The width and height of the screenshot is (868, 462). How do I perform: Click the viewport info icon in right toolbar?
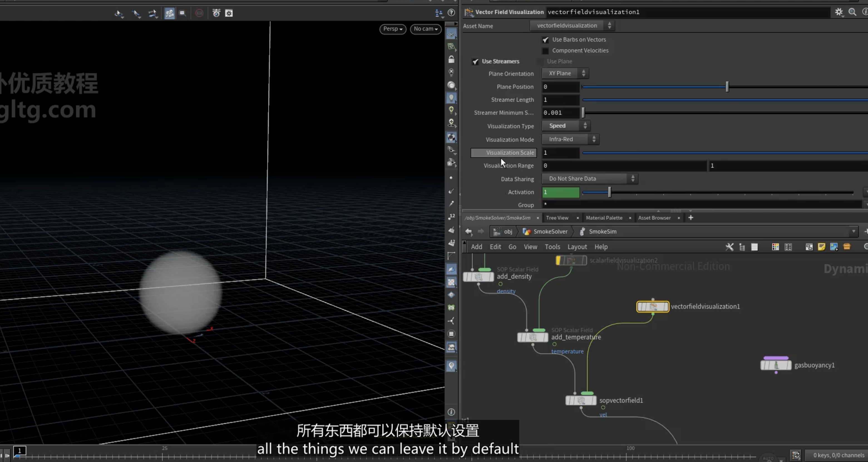[452, 412]
